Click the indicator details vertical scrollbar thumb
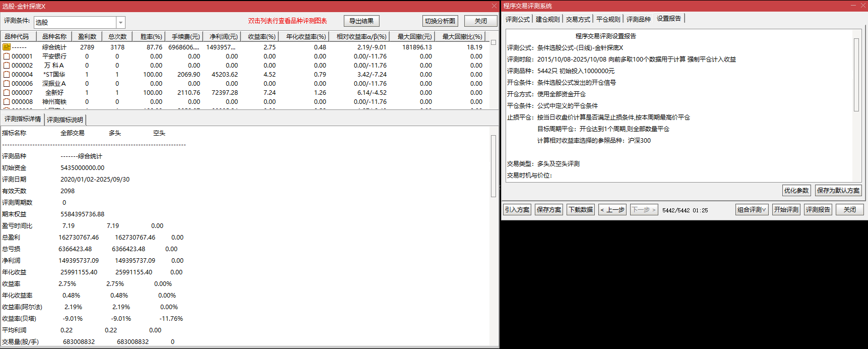Image resolution: width=868 pixels, height=349 pixels. click(493, 166)
